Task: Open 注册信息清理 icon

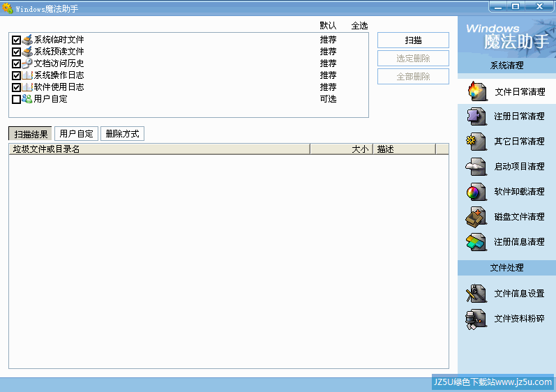Action: [x=476, y=242]
